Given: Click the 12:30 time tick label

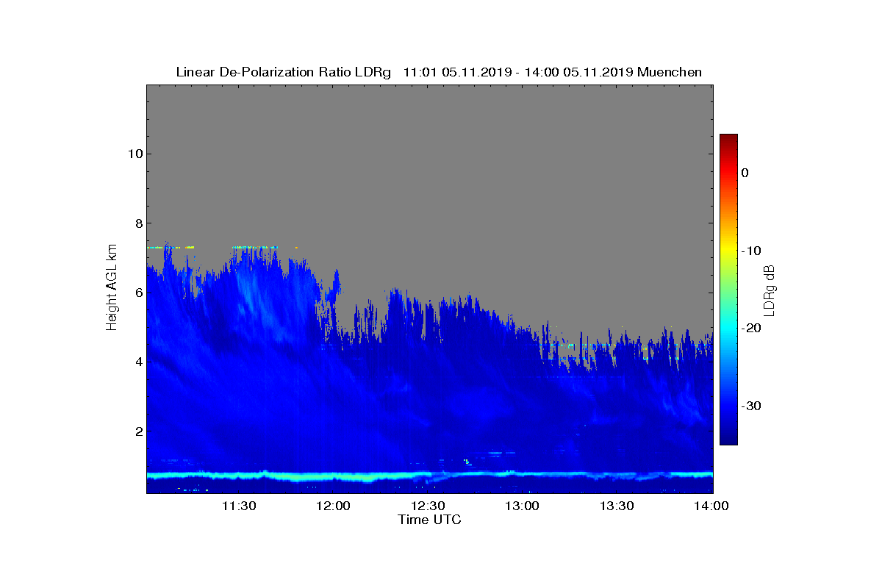Looking at the screenshot, I should pyautogui.click(x=428, y=506).
